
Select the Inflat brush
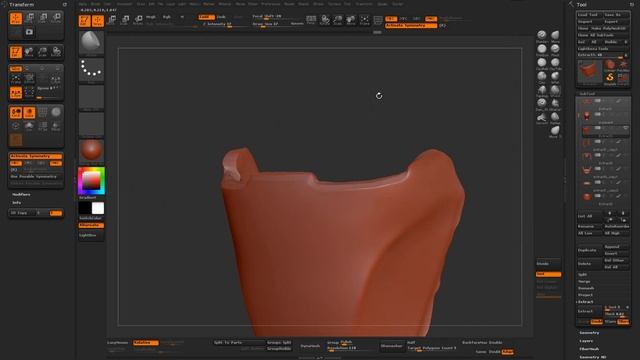click(555, 77)
